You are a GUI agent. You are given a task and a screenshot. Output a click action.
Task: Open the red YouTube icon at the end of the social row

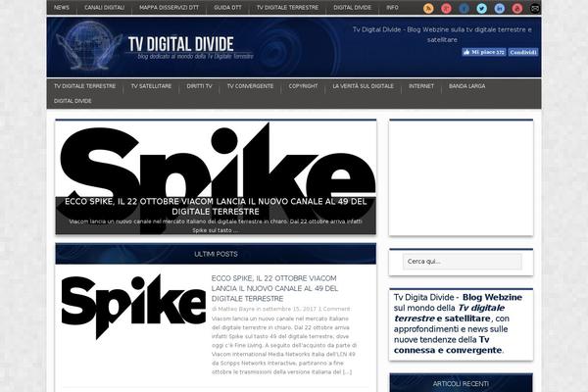tap(517, 8)
